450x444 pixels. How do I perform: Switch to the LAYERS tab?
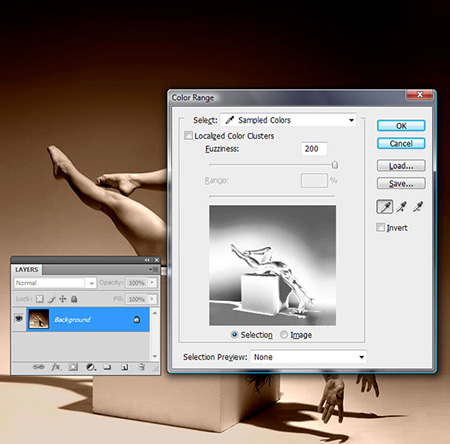point(27,269)
